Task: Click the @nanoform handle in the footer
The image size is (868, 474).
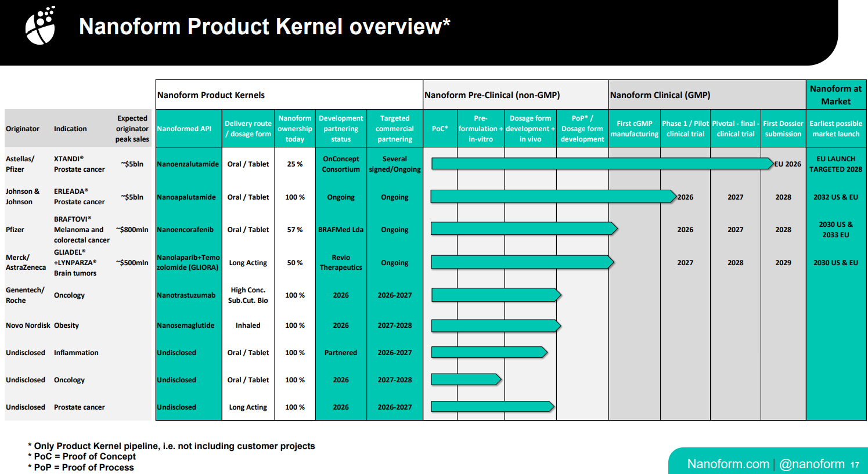Action: coord(812,464)
